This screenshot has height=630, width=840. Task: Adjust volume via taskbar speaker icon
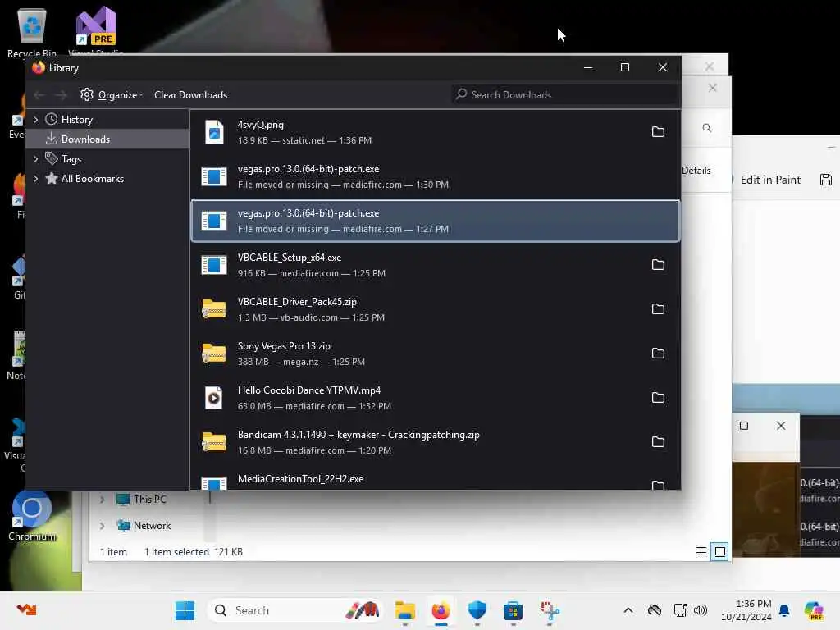(701, 610)
